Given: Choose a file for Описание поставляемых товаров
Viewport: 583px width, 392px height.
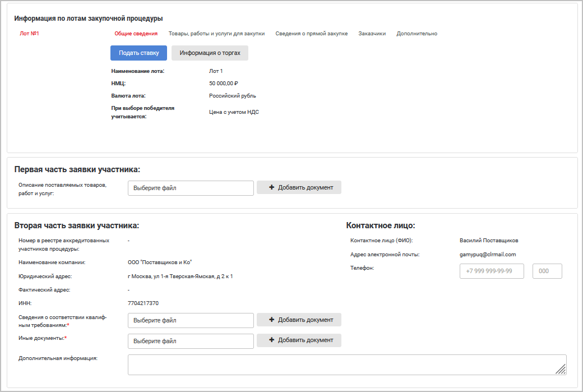Looking at the screenshot, I should (191, 188).
